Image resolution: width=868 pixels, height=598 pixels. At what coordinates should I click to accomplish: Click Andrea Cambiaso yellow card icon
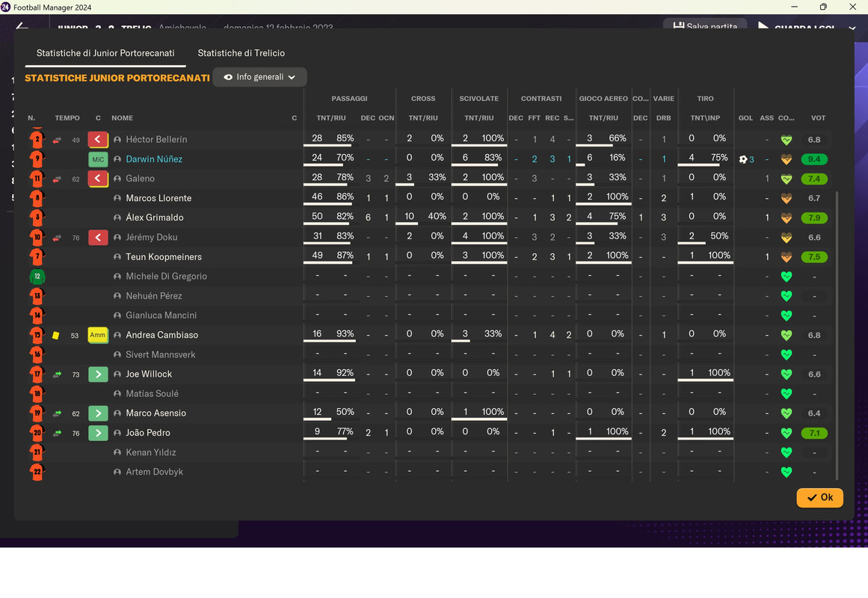coord(56,335)
